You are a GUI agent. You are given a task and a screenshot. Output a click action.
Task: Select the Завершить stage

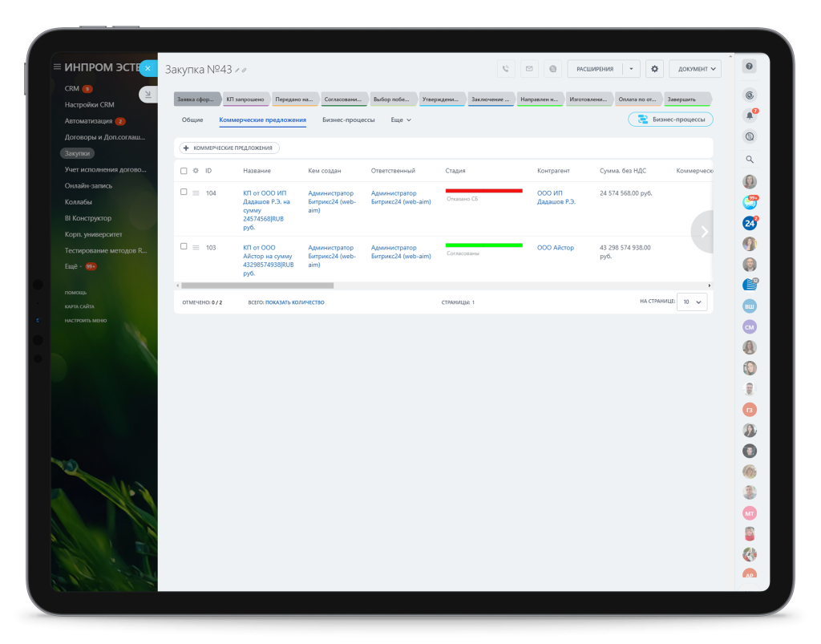pyautogui.click(x=687, y=99)
